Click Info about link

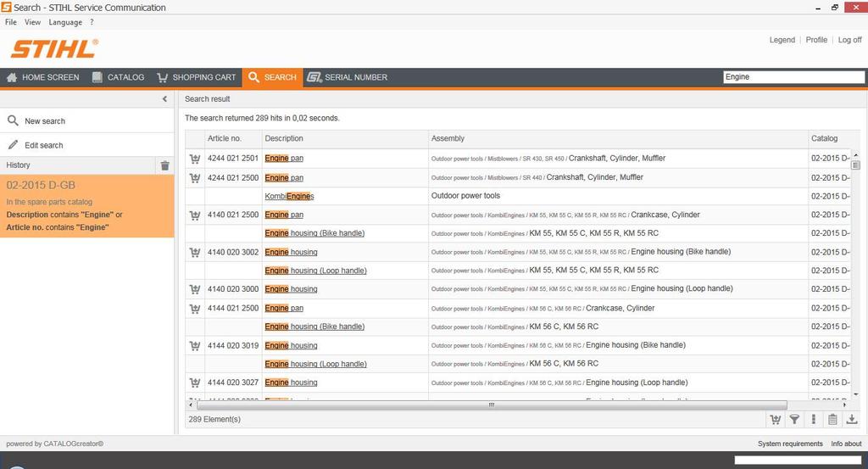[846, 444]
